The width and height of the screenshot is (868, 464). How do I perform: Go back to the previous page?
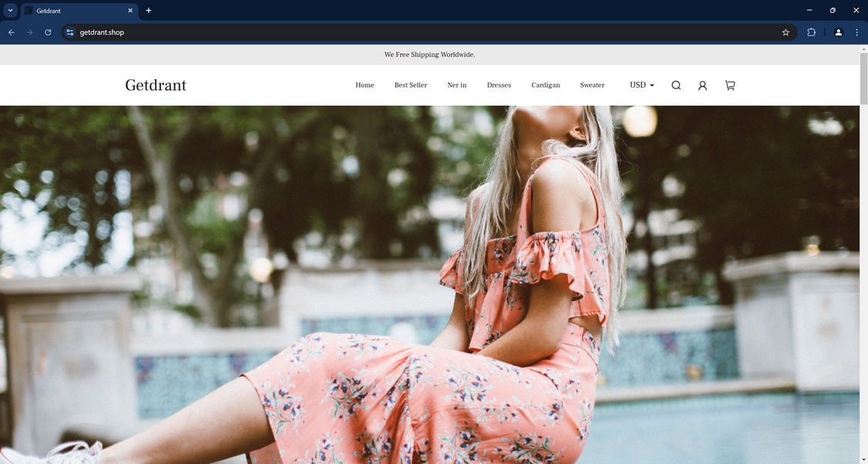[12, 32]
